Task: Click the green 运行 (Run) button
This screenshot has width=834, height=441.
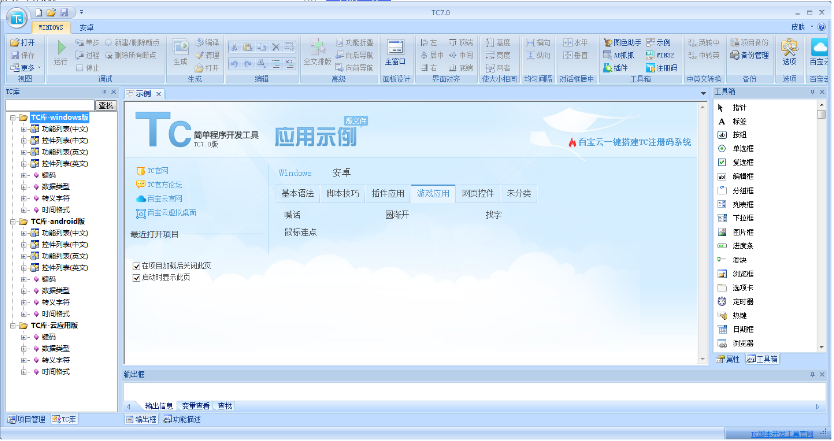Action: tap(61, 52)
